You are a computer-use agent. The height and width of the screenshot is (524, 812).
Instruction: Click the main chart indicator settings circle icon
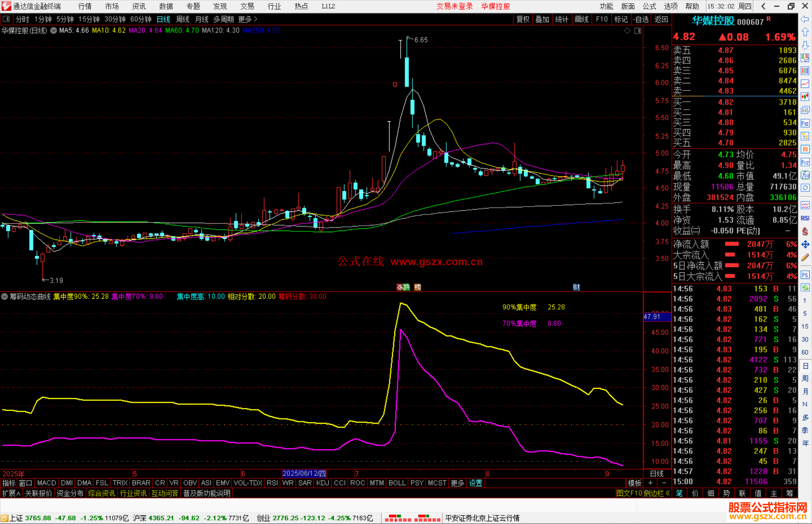[54, 30]
